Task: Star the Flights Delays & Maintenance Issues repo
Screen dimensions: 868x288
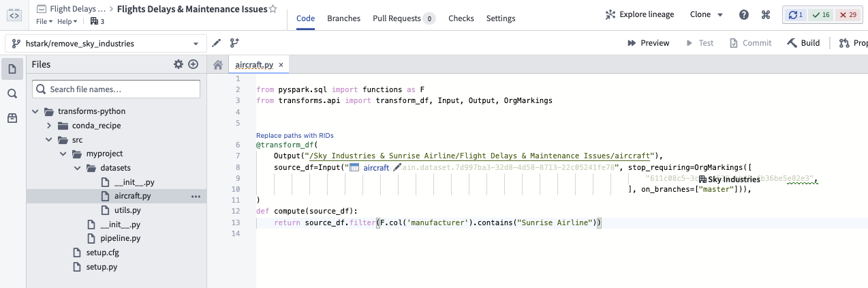Action: 273,10
